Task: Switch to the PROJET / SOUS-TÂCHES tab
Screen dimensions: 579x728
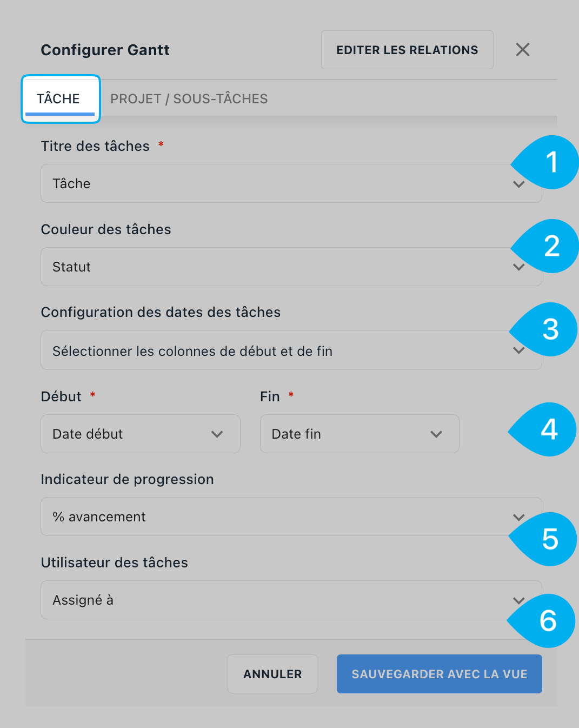Action: click(189, 99)
